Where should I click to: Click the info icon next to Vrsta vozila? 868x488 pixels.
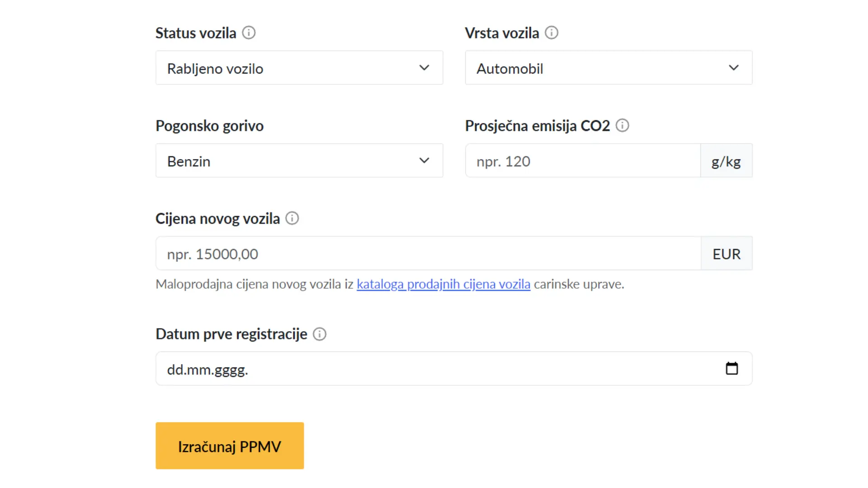pos(551,33)
